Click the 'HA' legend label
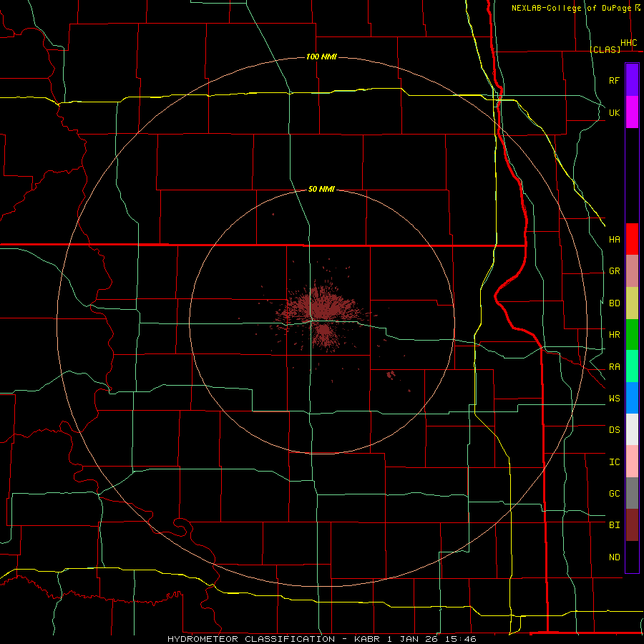 click(615, 240)
